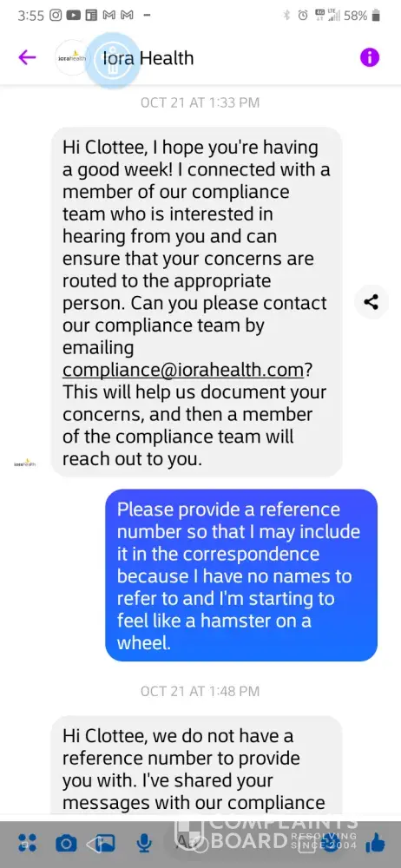The image size is (401, 868).
Task: Open the camera from the message bar
Action: click(66, 843)
